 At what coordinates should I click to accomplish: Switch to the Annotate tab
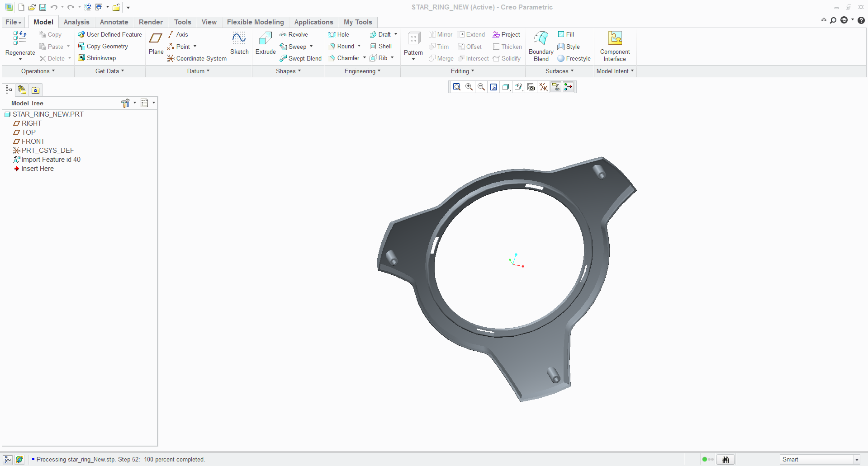114,22
